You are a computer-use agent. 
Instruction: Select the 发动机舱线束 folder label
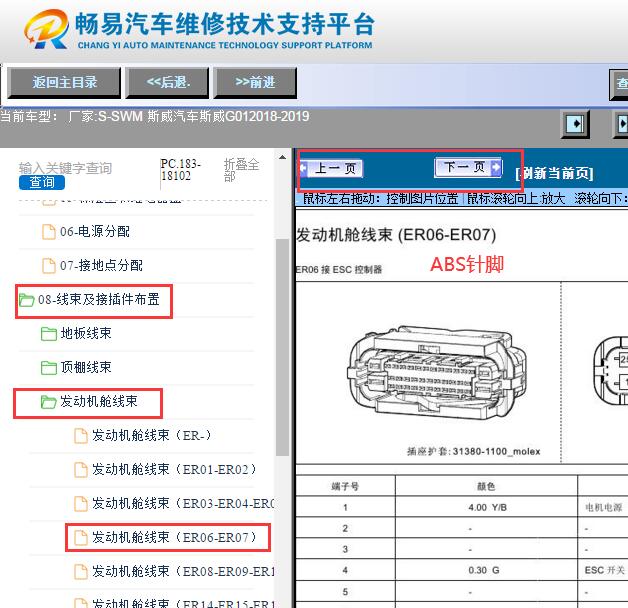pos(99,401)
